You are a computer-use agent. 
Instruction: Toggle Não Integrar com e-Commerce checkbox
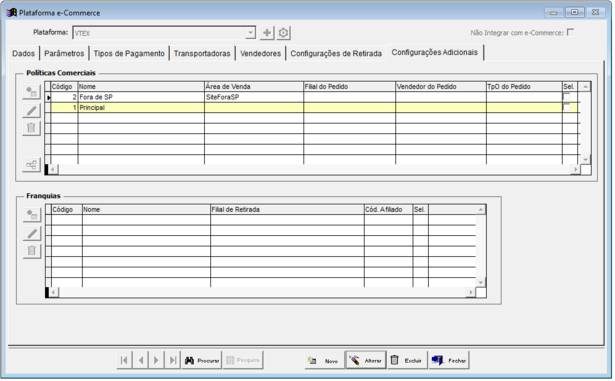[571, 32]
